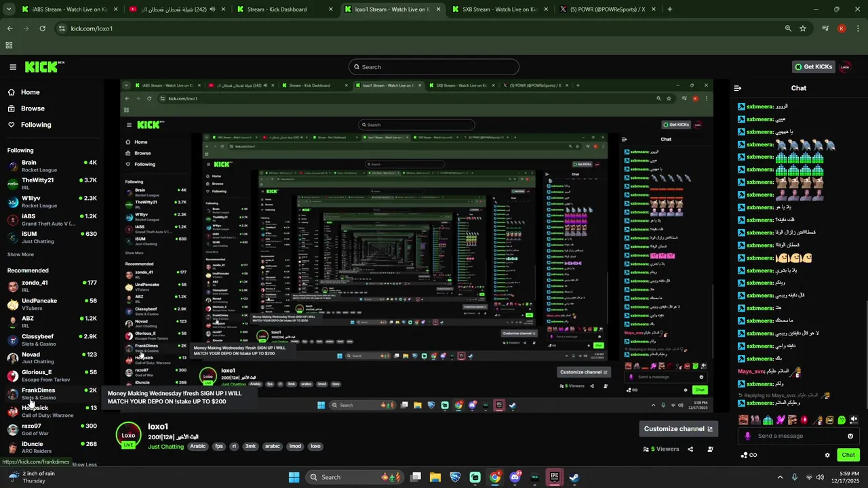The width and height of the screenshot is (868, 488).
Task: Click the loxo LIVE avatar
Action: click(128, 436)
